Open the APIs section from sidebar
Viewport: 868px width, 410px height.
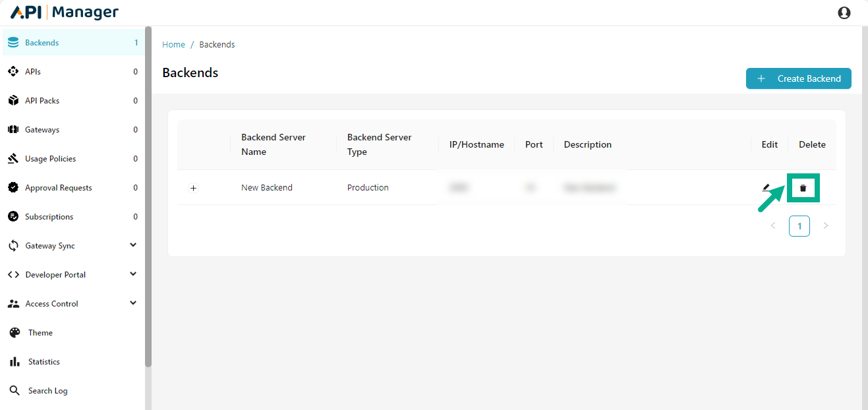(x=14, y=71)
